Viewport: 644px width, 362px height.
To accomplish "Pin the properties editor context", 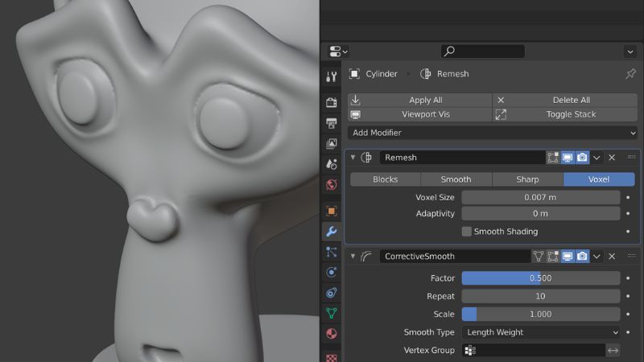I will 630,74.
